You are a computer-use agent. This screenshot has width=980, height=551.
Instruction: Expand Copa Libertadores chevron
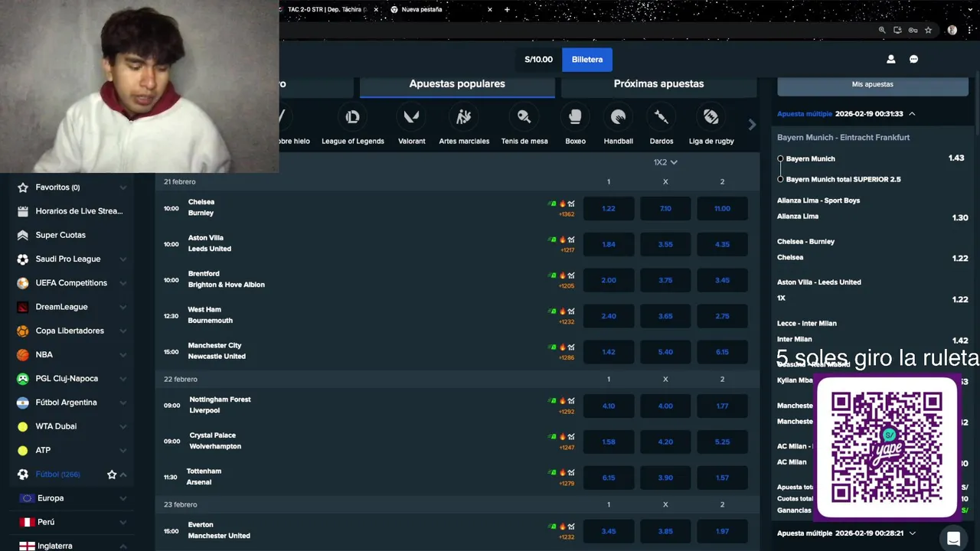tap(123, 331)
